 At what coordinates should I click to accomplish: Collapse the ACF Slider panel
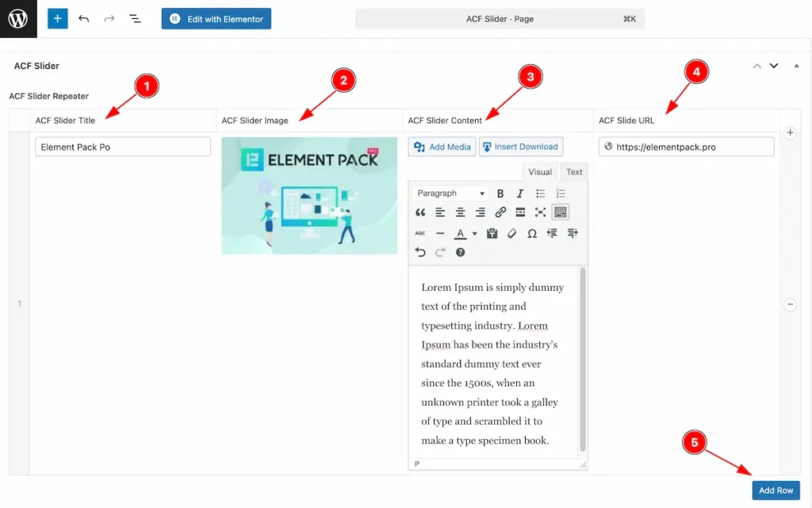coord(796,66)
